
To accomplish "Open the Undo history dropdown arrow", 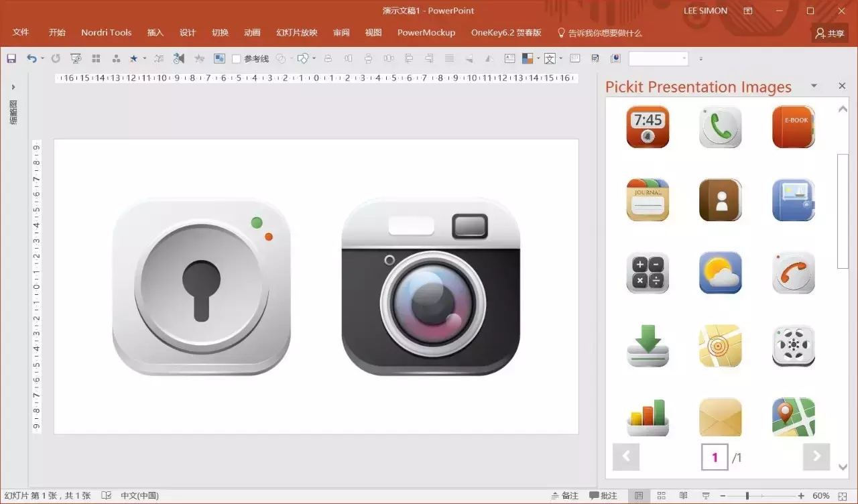I will [42, 59].
